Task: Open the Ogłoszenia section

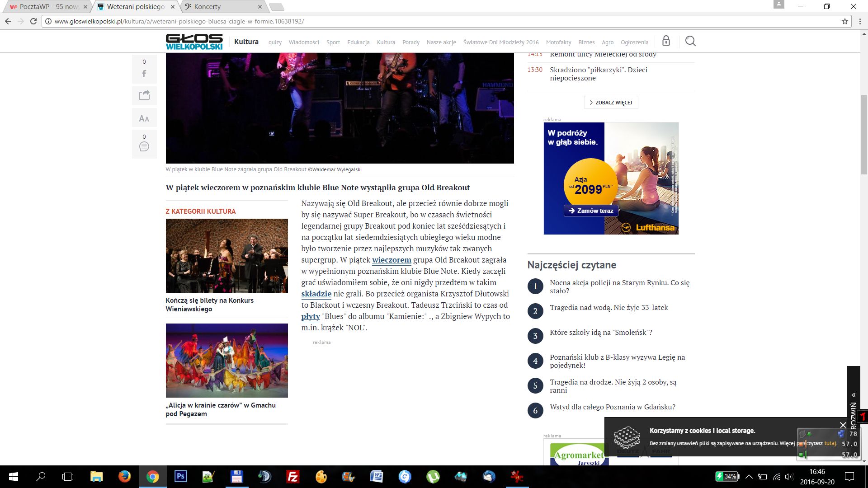Action: pyautogui.click(x=634, y=42)
